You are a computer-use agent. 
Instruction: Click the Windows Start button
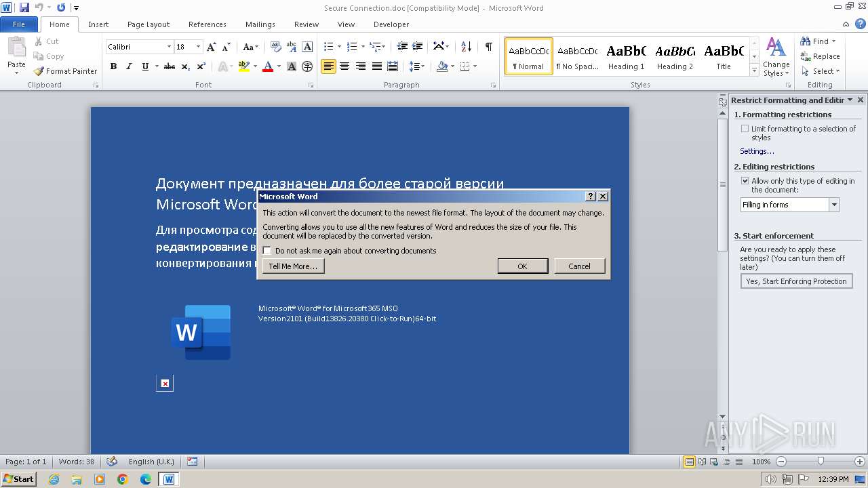click(18, 479)
